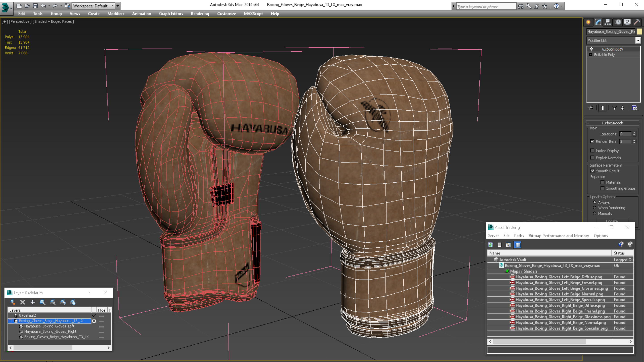Toggle the Render Iters checkbox

coord(592,141)
